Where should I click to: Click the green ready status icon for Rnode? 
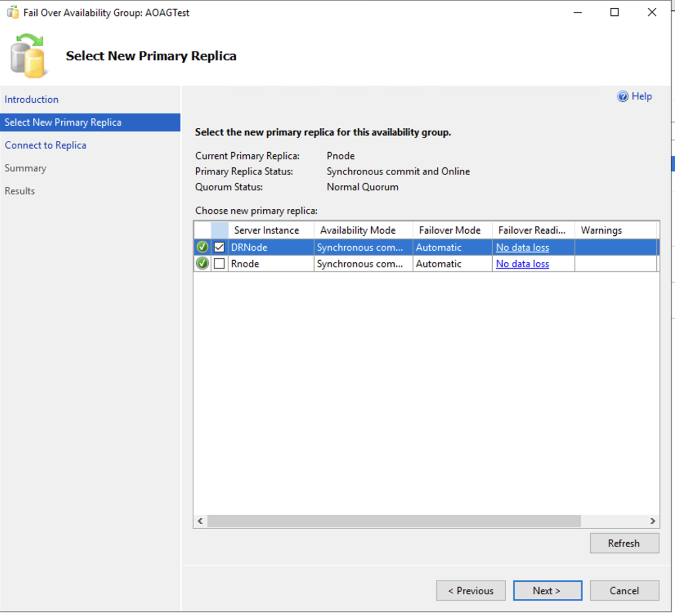[x=202, y=263]
